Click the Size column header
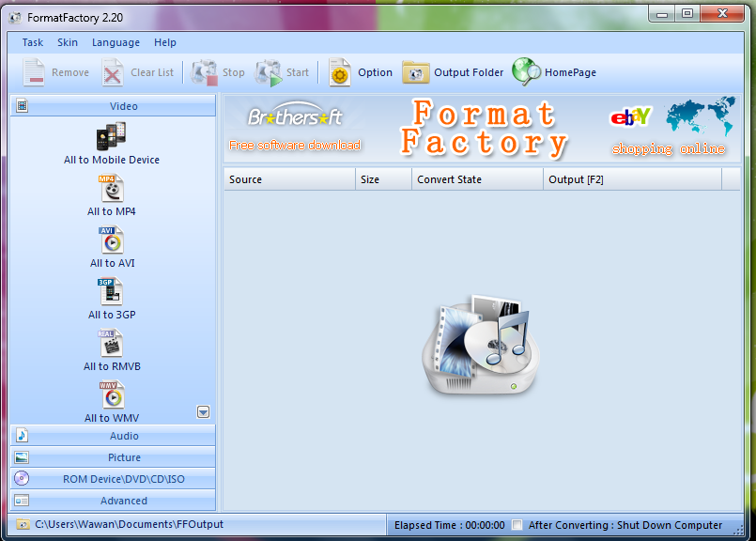This screenshot has height=541, width=756. (x=384, y=179)
